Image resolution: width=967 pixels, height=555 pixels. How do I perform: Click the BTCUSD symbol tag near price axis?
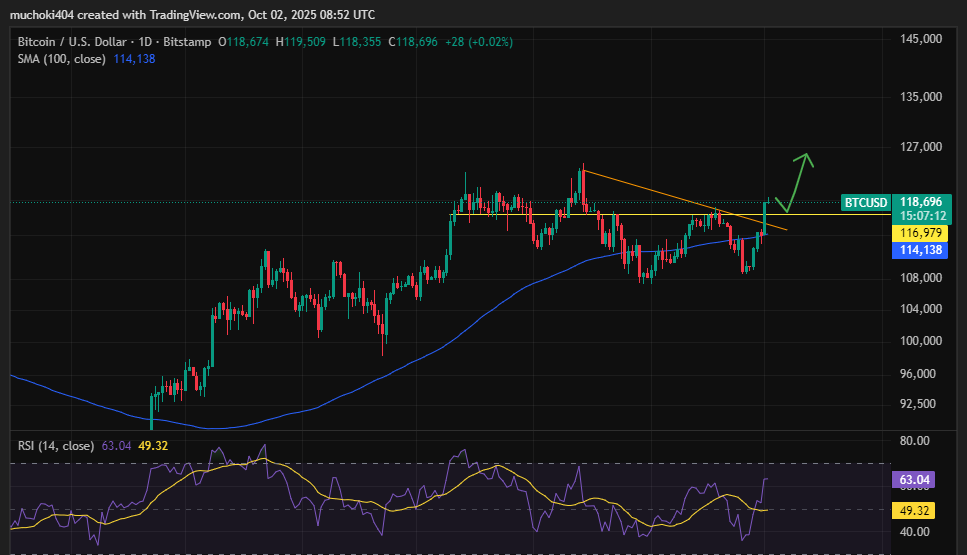click(x=865, y=203)
